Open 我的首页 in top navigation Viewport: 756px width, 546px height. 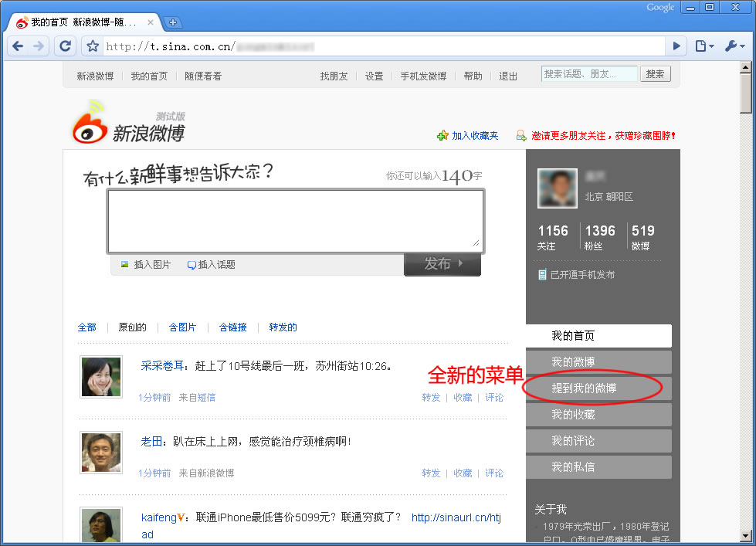click(149, 76)
